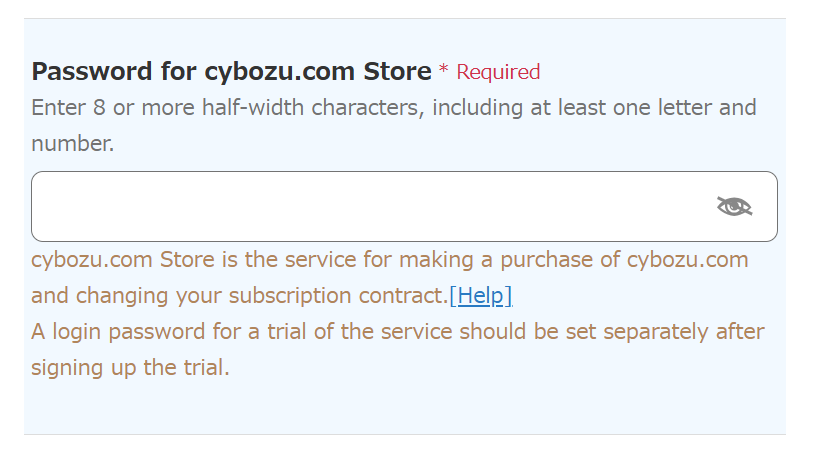Image resolution: width=820 pixels, height=450 pixels.
Task: Click the word "number." in the hint
Action: [x=72, y=144]
